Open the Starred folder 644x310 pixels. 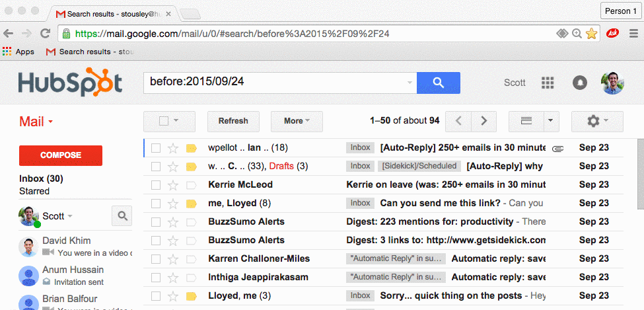point(34,191)
